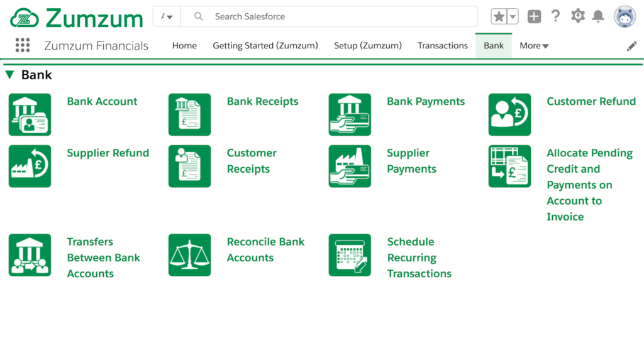Image resolution: width=644 pixels, height=338 pixels.
Task: Go to the Home tab
Action: coord(184,45)
